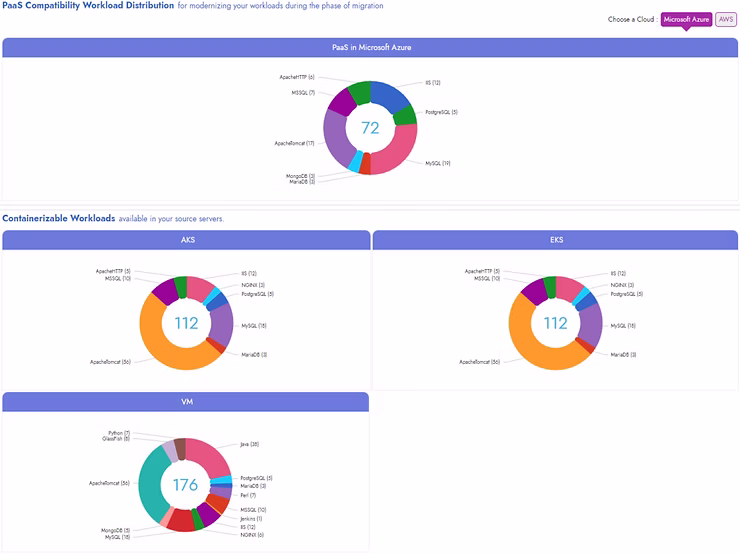Click ApacheTomcat (17) label in PaaS chart

[x=294, y=143]
